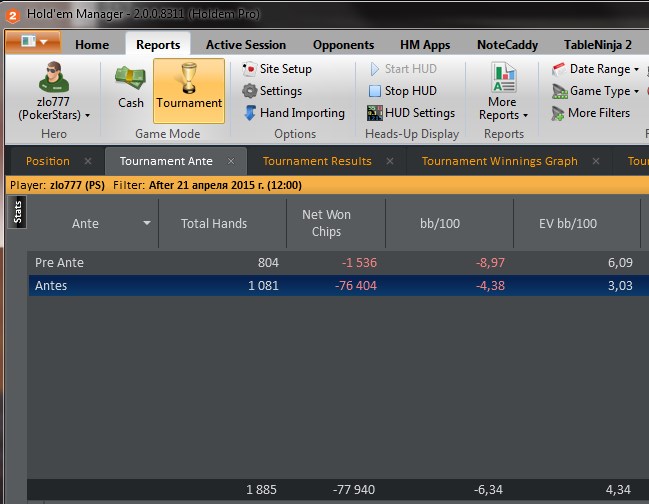Open the Tournament Results report tab

[317, 161]
